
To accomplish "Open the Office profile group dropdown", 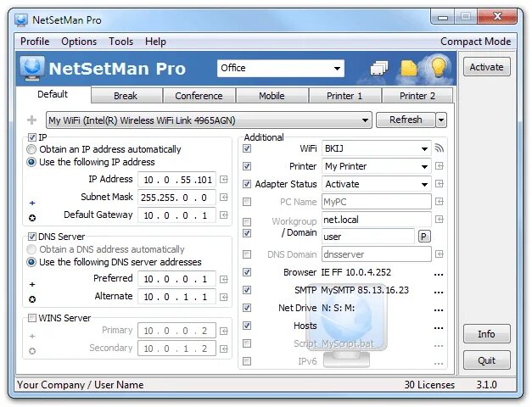I will point(281,68).
